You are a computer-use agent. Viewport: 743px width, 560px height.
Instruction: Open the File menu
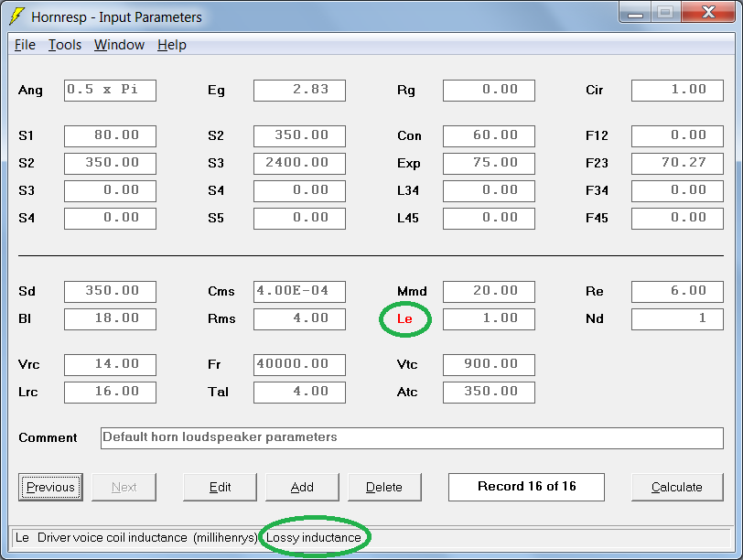(x=25, y=45)
